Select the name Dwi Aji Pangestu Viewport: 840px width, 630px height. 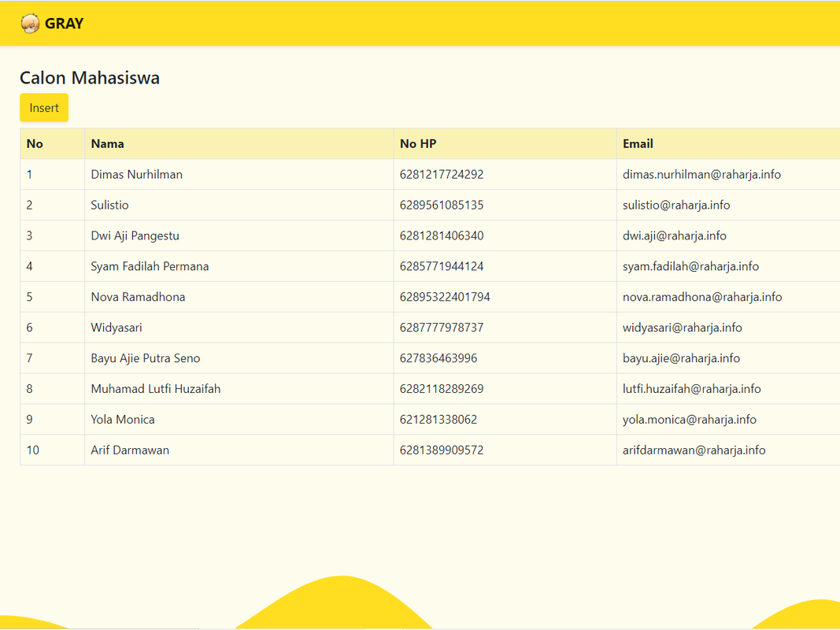pyautogui.click(x=135, y=235)
